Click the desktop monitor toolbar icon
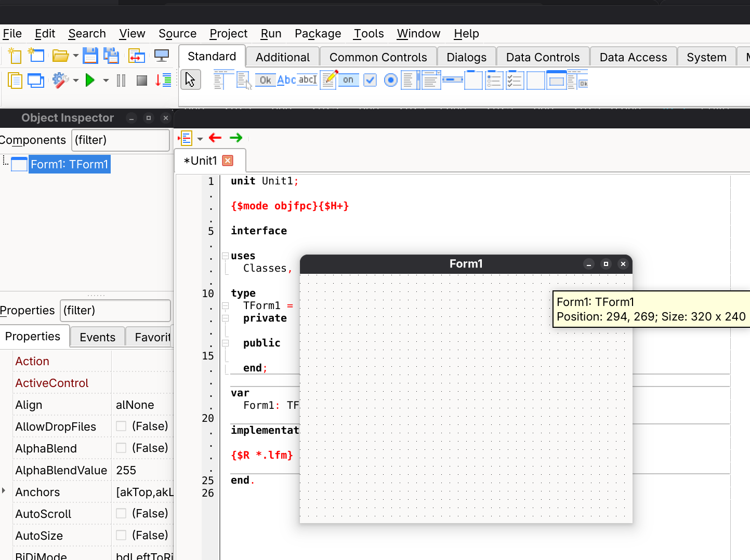 click(x=162, y=55)
